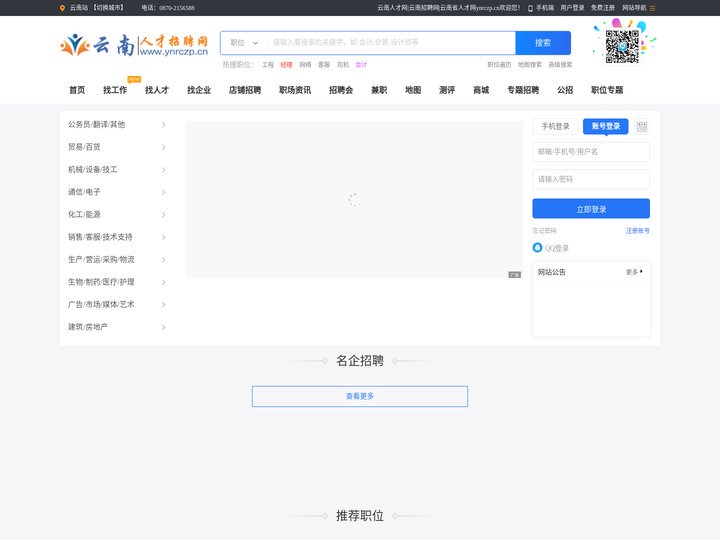Expand the 建筑/房地产 category arrow

163,327
